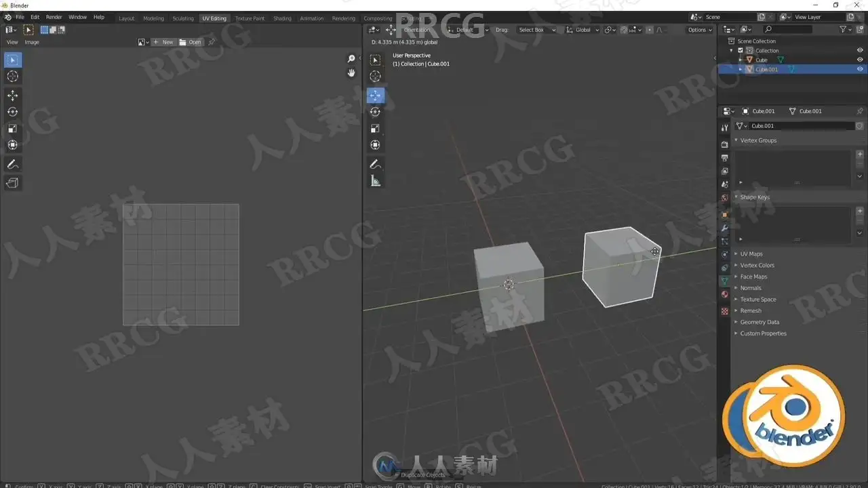Screen dimensions: 868x488
Task: Click the pin icon in UV editor header
Action: (212, 42)
